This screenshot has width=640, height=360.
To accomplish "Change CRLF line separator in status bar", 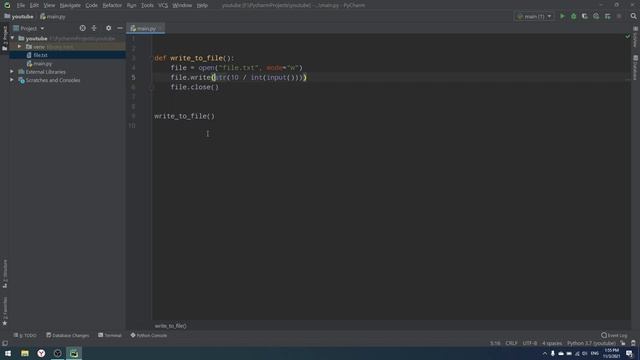I will 511,343.
